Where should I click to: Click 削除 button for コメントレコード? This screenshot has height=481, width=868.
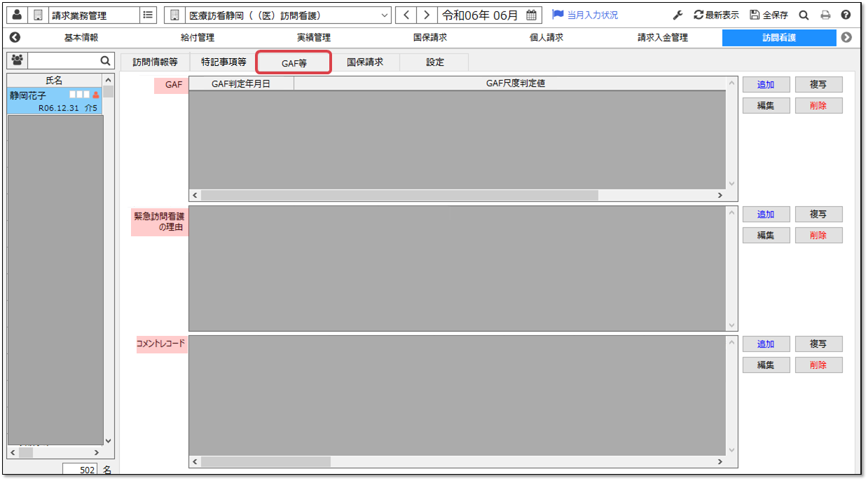pyautogui.click(x=818, y=365)
